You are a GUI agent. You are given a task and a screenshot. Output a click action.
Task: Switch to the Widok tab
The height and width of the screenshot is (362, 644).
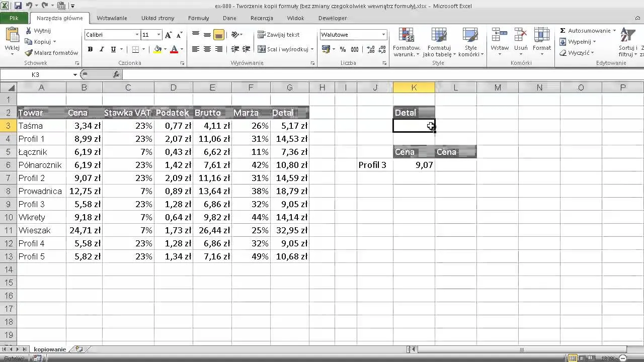[x=295, y=18]
